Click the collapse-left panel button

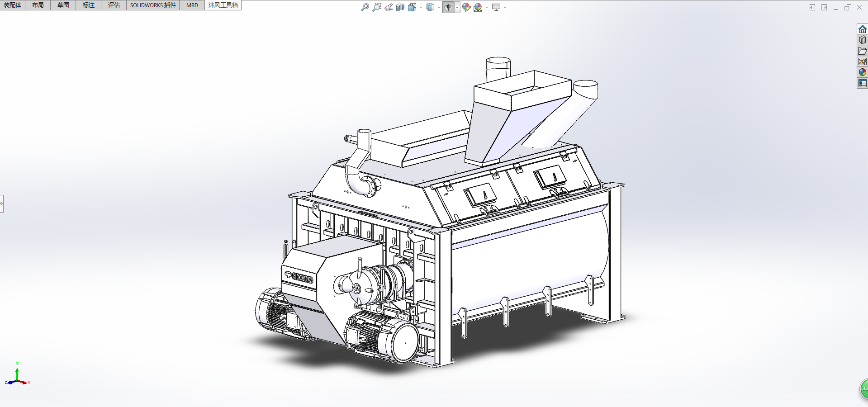tap(812, 7)
